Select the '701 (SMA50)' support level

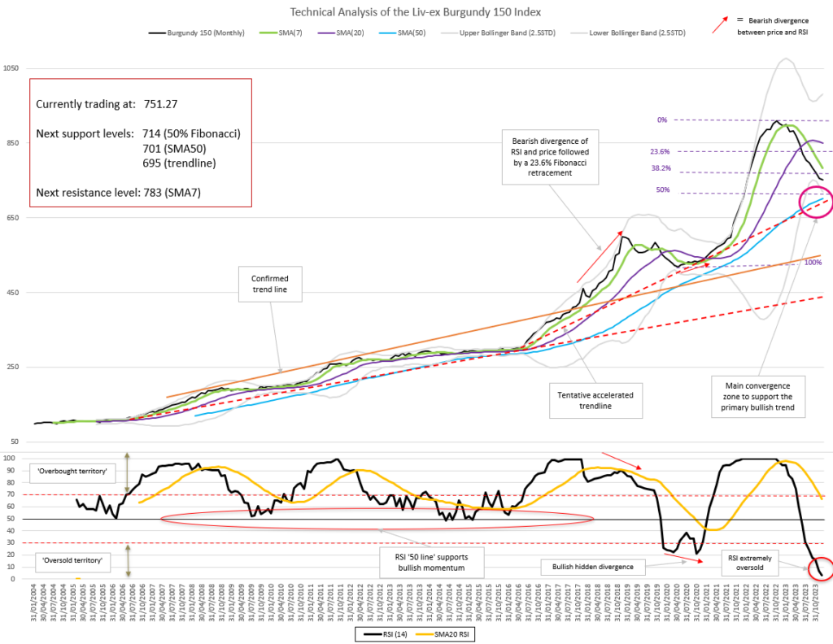(174, 149)
